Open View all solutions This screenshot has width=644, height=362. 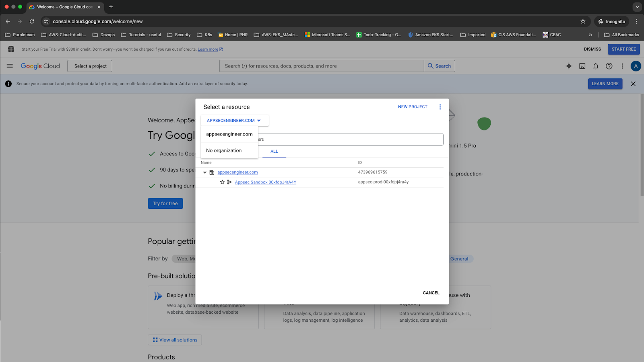point(175,340)
